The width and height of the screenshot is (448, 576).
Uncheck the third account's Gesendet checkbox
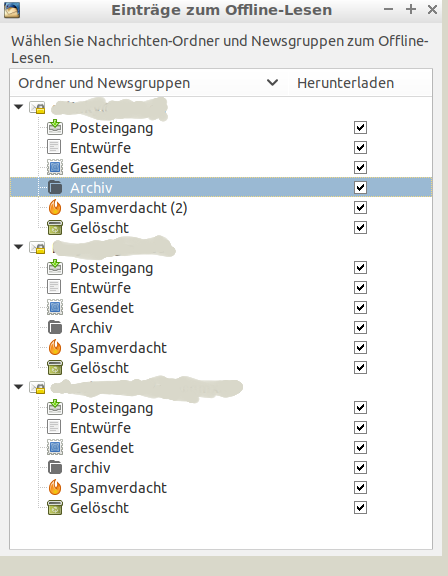[360, 447]
